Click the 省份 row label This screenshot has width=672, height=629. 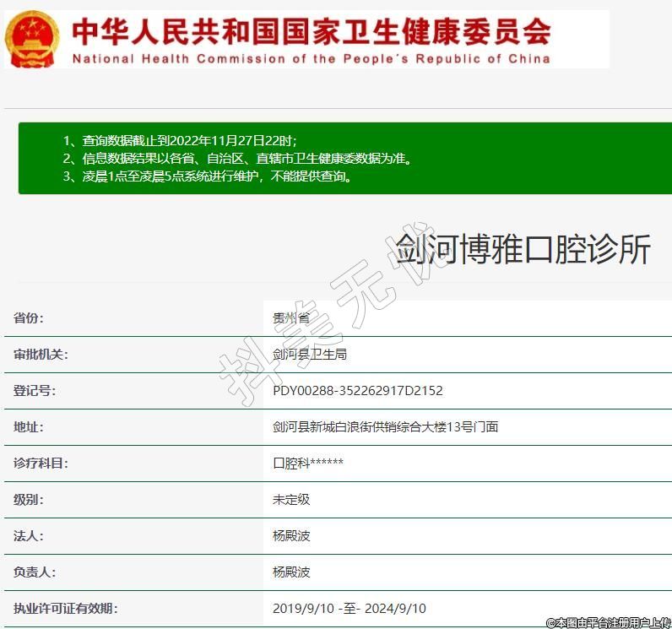tap(28, 318)
